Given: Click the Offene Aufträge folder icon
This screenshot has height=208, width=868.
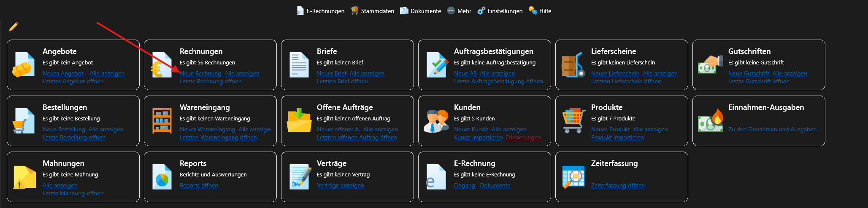Looking at the screenshot, I should pos(299,121).
